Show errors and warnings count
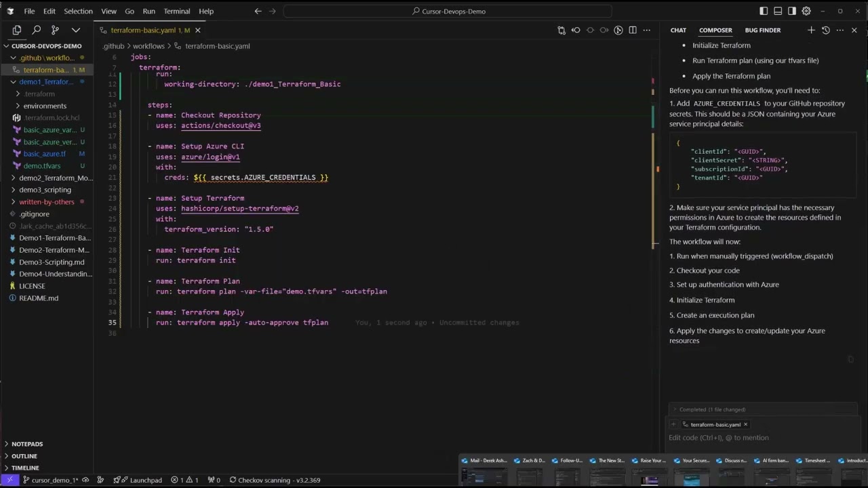The width and height of the screenshot is (868, 488). pos(185,480)
